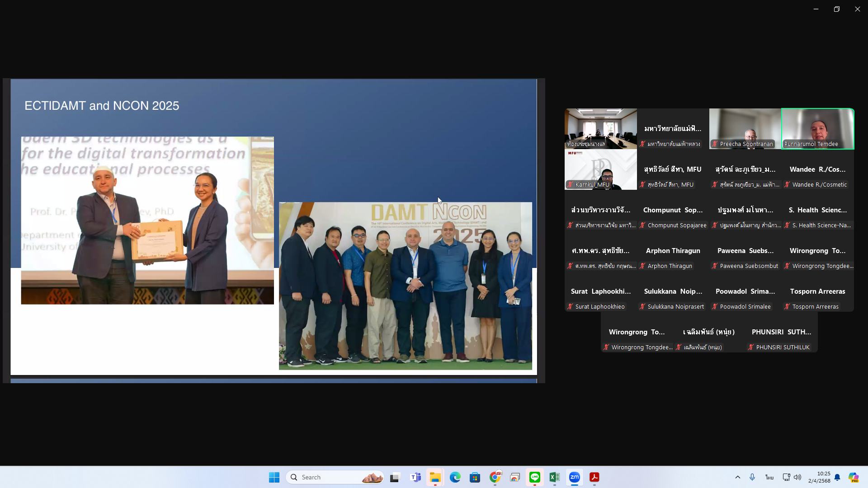
Task: Click the DAMT NCON group photo
Action: point(406,286)
